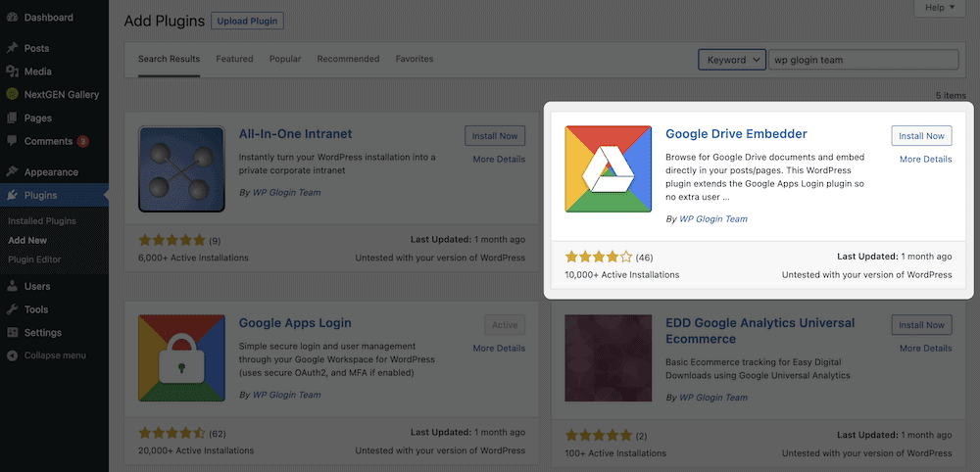Viewport: 980px width, 472px height.
Task: Expand the Help dropdown tab
Action: 940,8
